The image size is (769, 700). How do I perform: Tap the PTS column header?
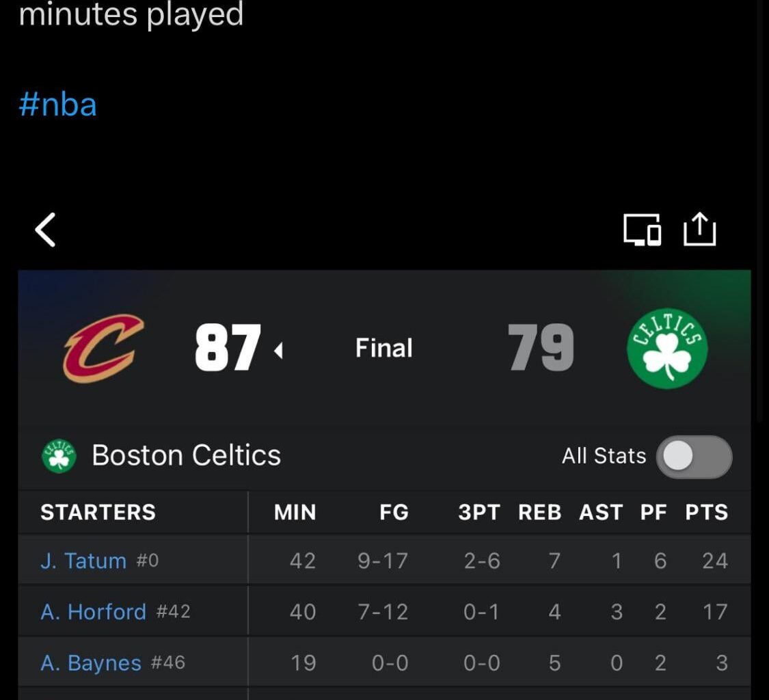pyautogui.click(x=707, y=511)
